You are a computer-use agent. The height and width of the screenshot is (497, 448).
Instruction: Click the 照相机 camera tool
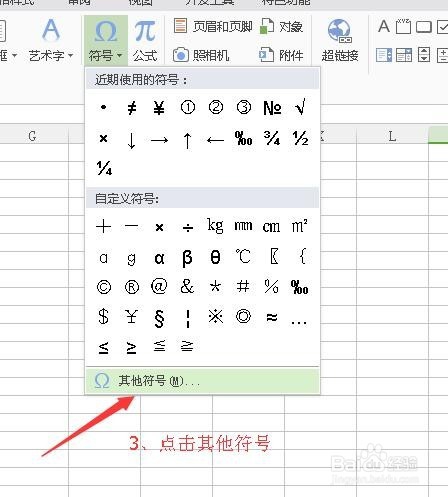(x=201, y=55)
